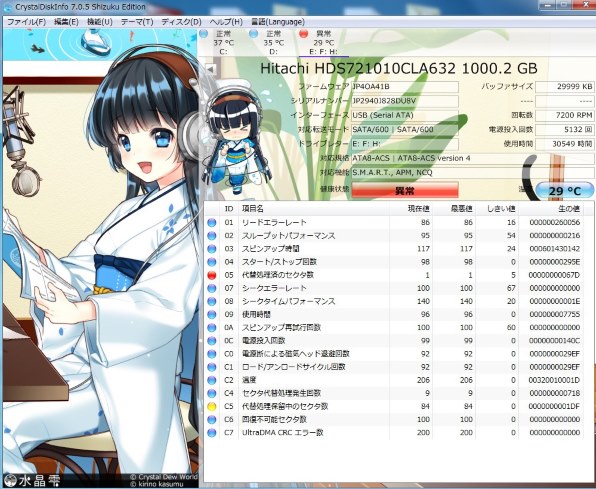Click the serial number field
Viewport: 596px width, 489px height.
[x=405, y=101]
